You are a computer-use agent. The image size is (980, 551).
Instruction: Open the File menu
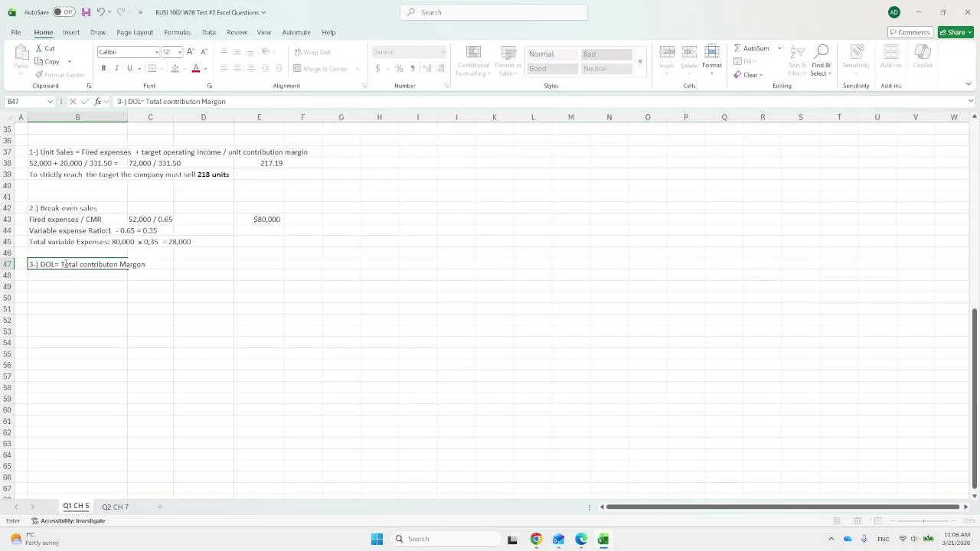coord(15,32)
